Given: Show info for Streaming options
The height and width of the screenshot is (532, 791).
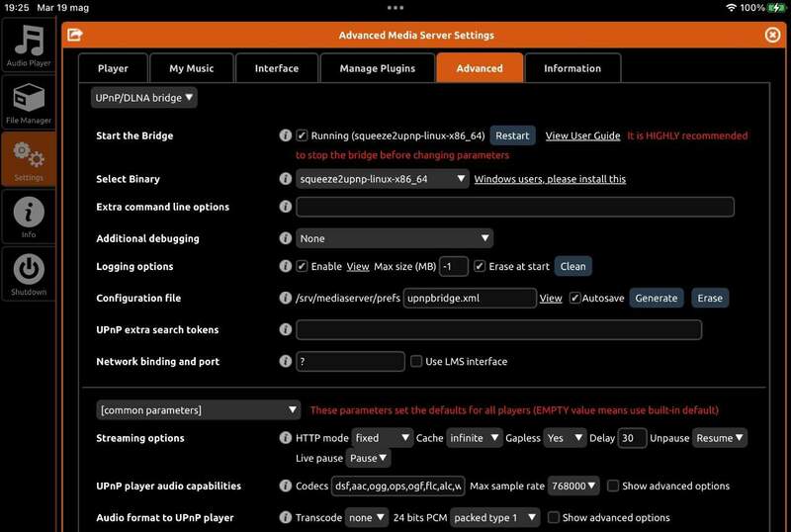Looking at the screenshot, I should (x=286, y=438).
